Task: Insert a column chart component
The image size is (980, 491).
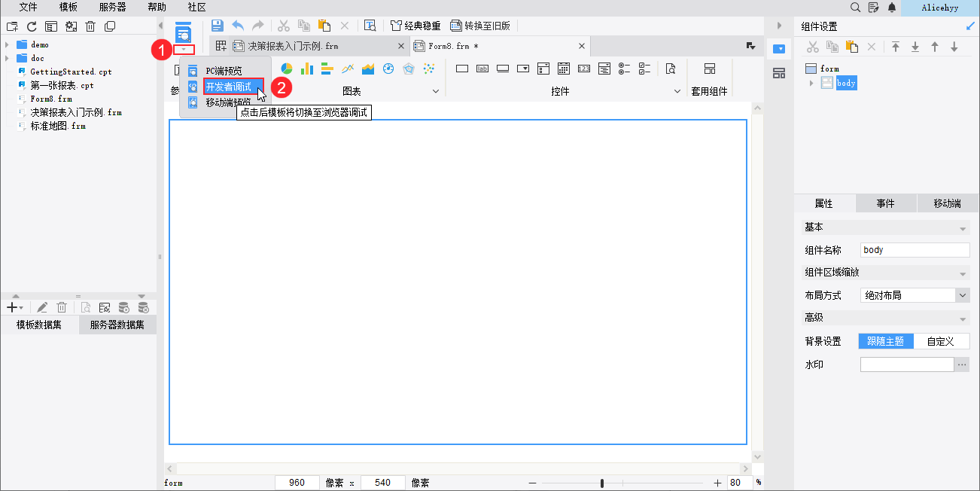Action: (307, 69)
